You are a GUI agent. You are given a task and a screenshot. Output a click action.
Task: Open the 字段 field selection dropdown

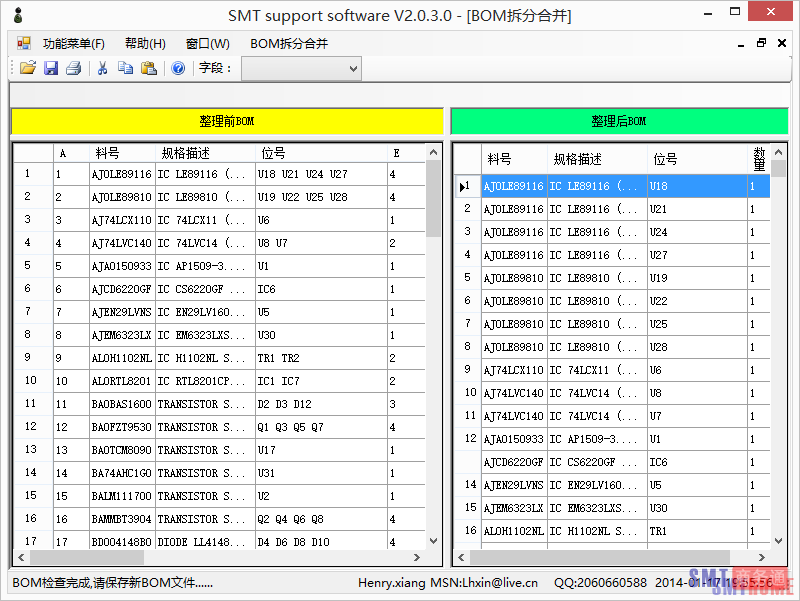point(350,68)
